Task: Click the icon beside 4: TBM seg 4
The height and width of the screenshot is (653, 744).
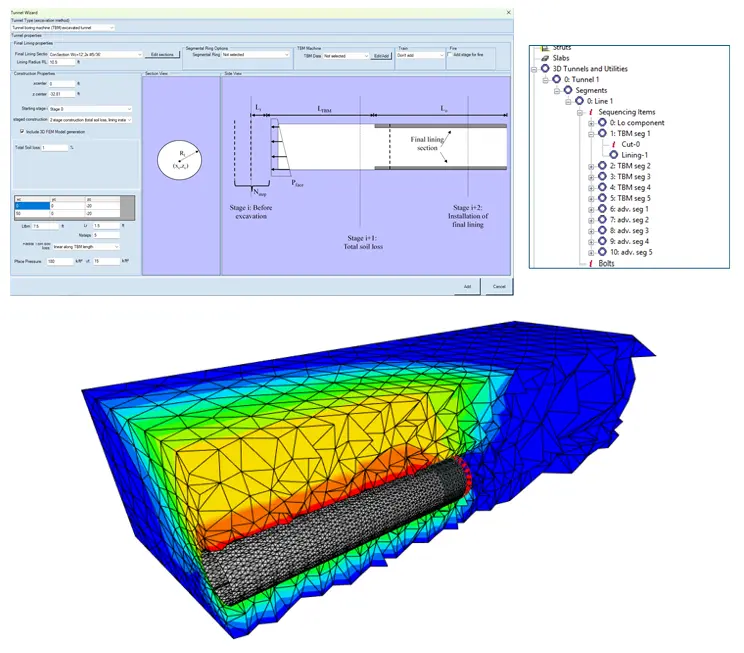Action: coord(602,187)
